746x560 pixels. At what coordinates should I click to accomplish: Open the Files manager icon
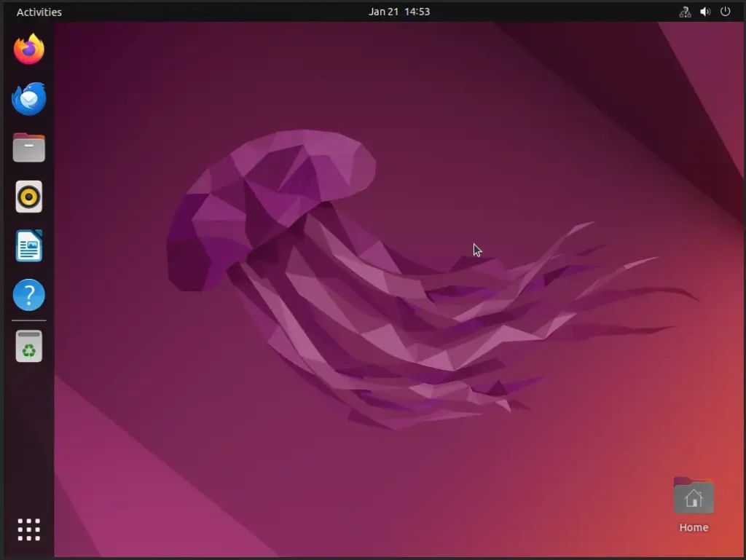click(29, 148)
